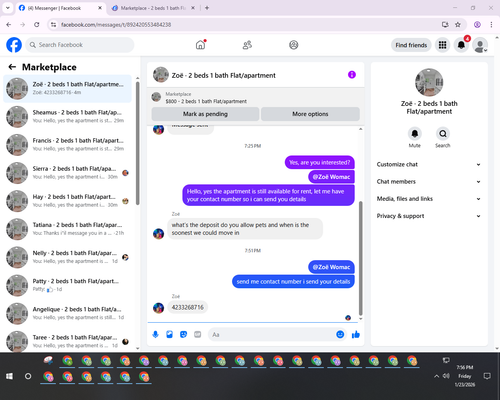
Task: Open Chrome three-dot menu
Action: pos(491,25)
